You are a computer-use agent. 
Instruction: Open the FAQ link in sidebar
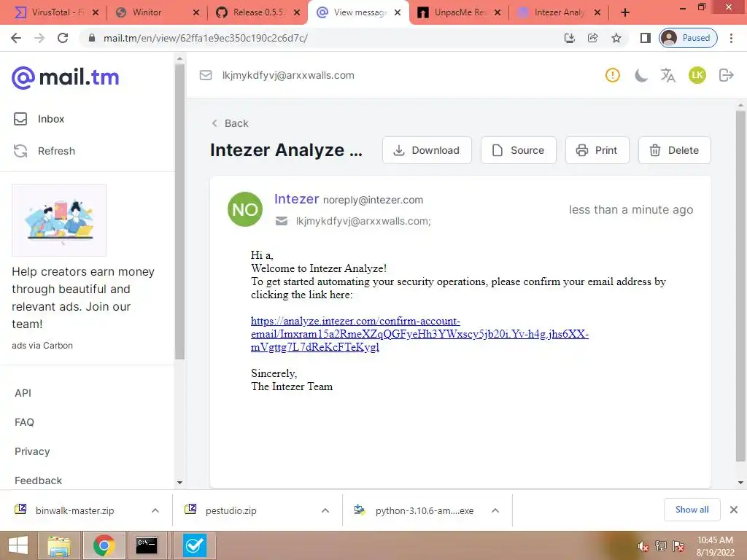(24, 422)
